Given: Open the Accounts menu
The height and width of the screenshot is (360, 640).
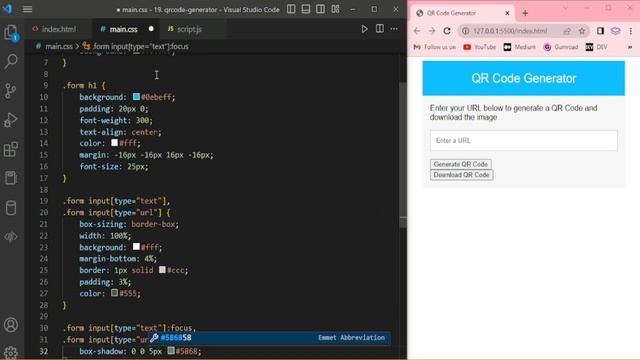Looking at the screenshot, I should point(11,325).
